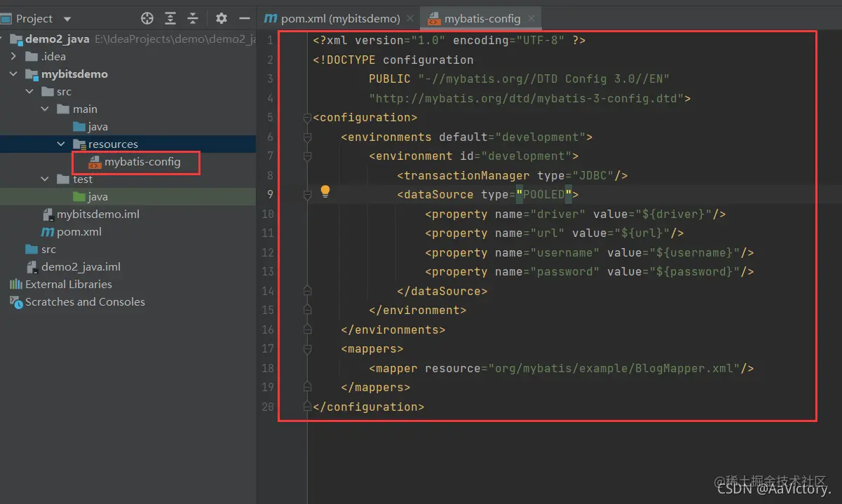Switch to pom.xml (mybitsdemo) tab
Screen dimensions: 842x504
[x=340, y=18]
